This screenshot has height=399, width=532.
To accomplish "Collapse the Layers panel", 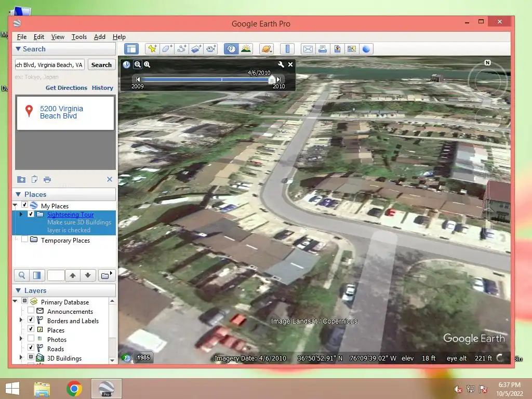I will [x=18, y=290].
